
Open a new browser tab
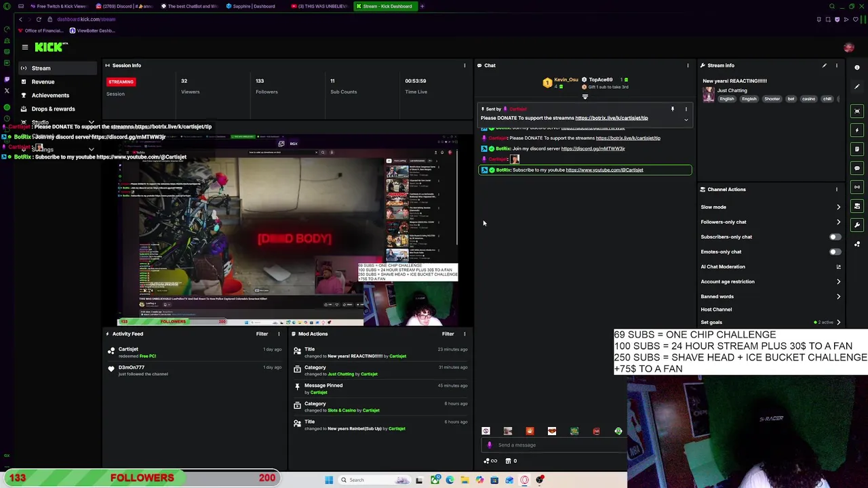pyautogui.click(x=422, y=6)
